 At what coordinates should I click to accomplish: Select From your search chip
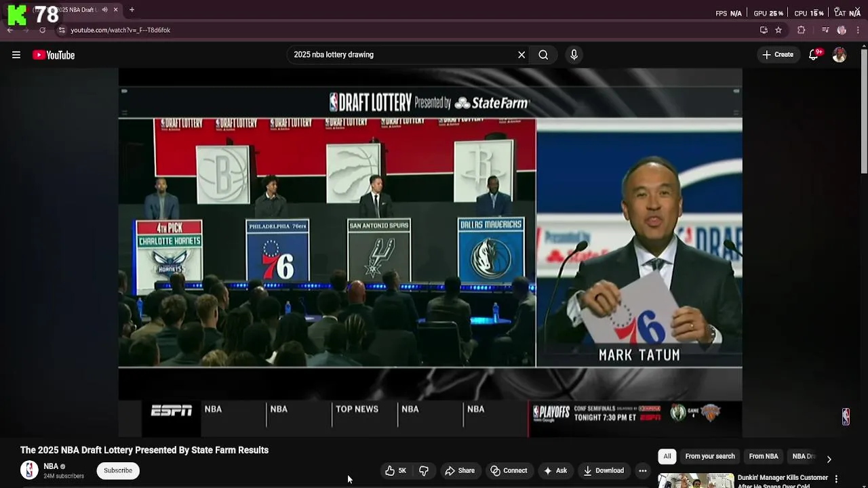click(x=710, y=456)
